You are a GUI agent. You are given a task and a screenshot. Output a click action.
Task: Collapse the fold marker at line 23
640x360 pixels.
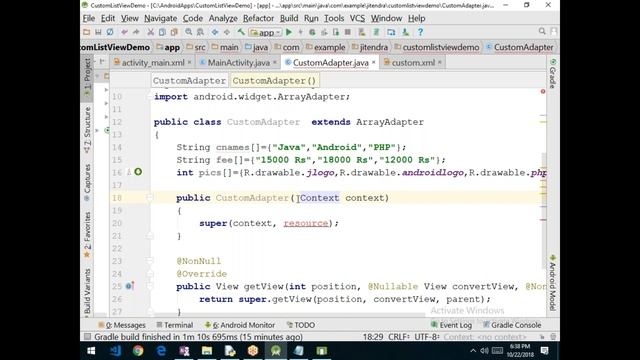[x=149, y=261]
